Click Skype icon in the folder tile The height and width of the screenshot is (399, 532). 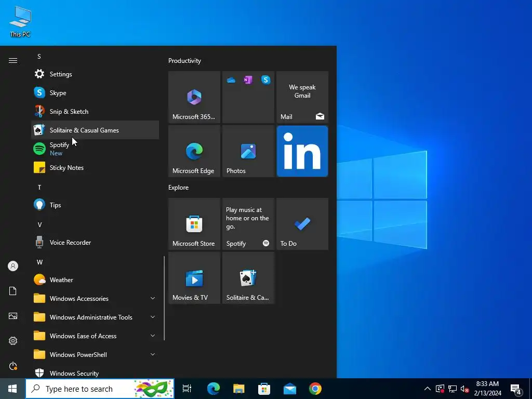[x=265, y=80]
